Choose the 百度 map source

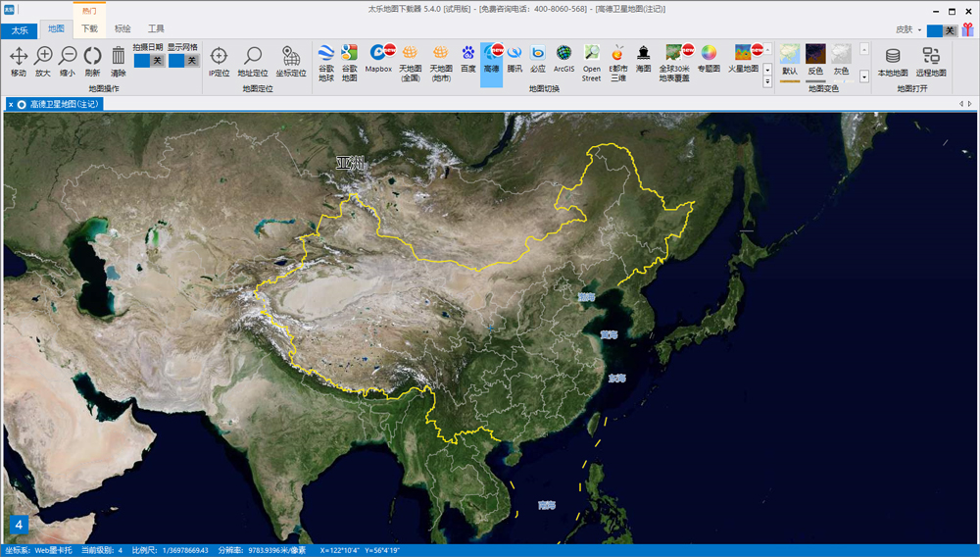(x=468, y=61)
